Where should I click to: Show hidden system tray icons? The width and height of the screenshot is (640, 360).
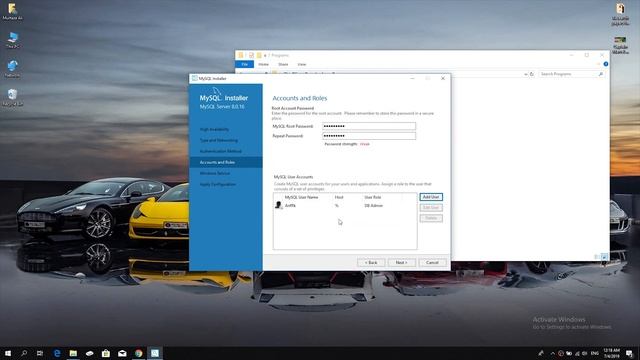point(553,353)
